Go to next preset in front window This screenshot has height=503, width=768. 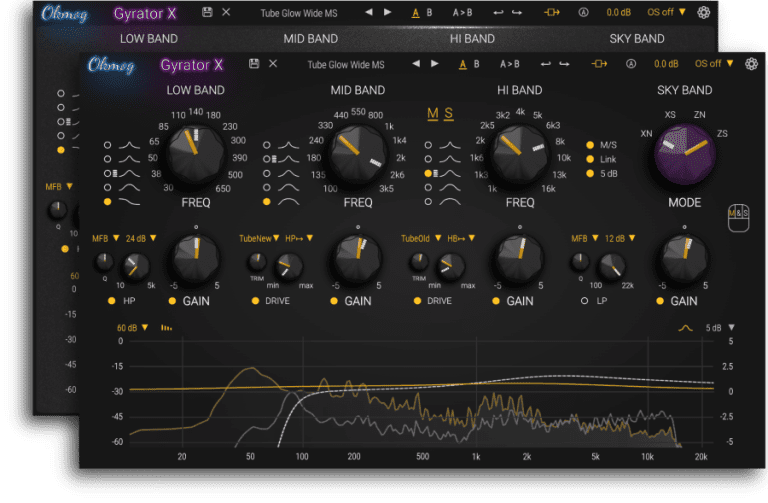pyautogui.click(x=434, y=63)
